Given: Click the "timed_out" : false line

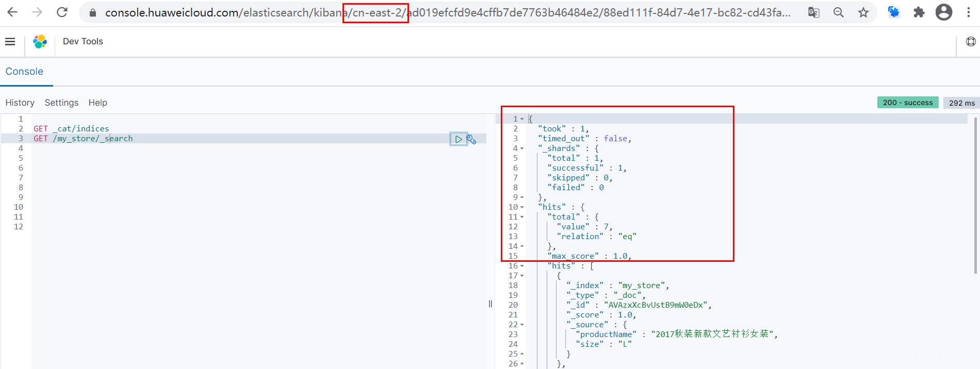Looking at the screenshot, I should tap(584, 139).
